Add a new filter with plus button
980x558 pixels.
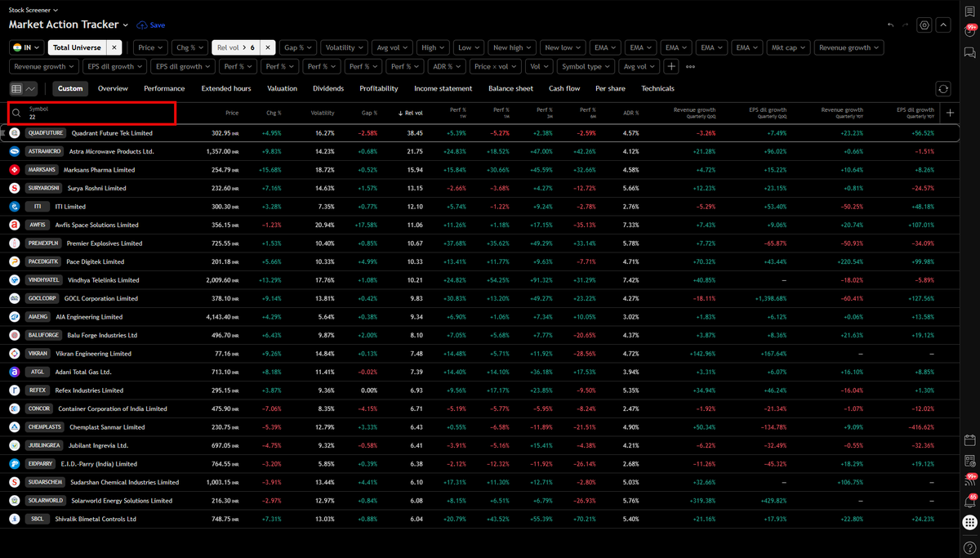tap(670, 67)
